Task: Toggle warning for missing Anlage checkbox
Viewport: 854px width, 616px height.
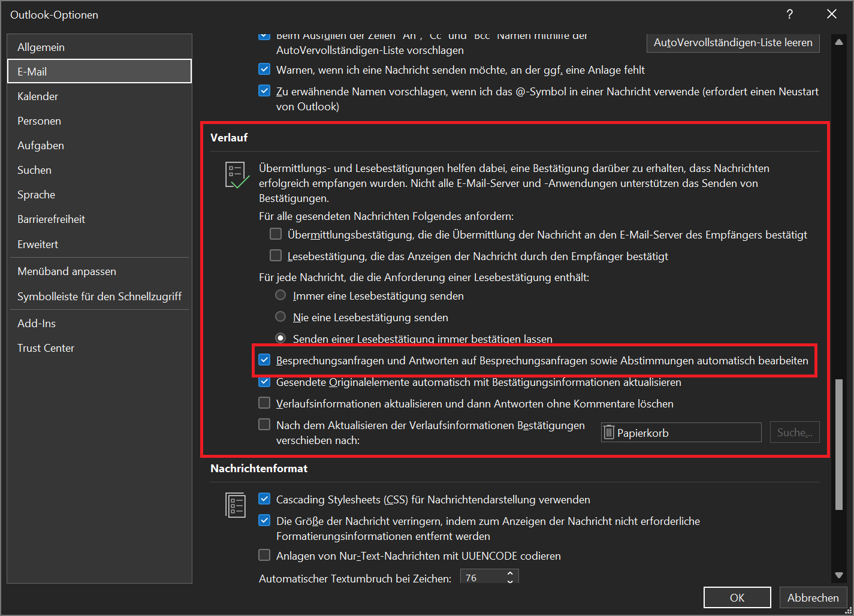Action: 264,70
